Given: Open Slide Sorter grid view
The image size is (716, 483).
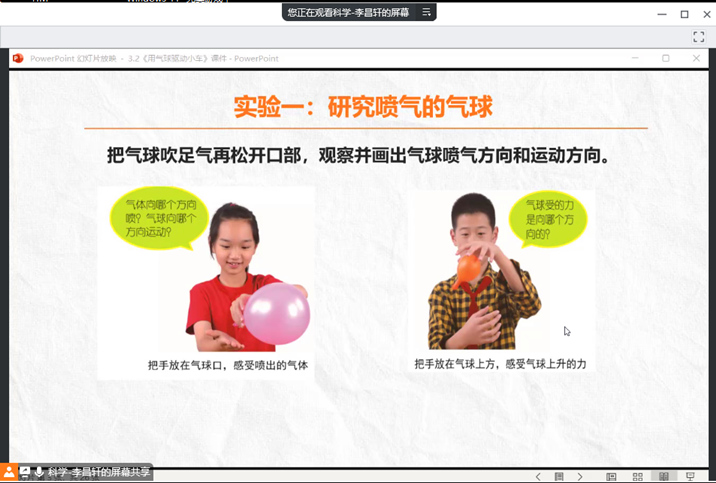Looking at the screenshot, I should point(637,477).
